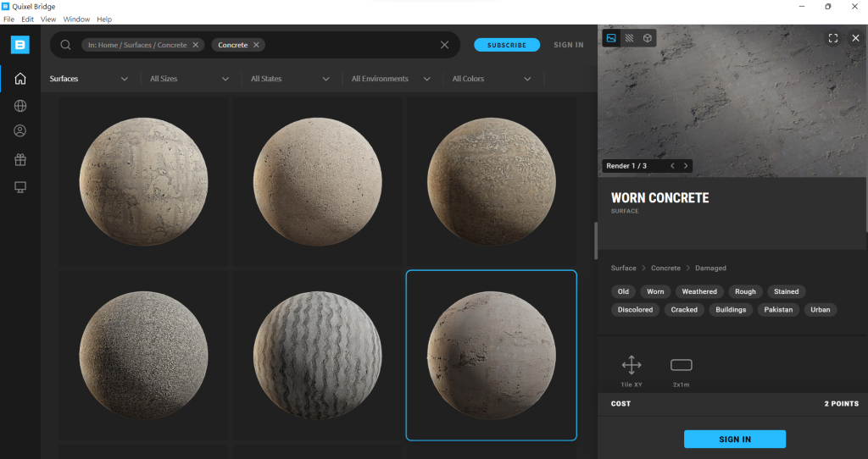This screenshot has width=868, height=459.
Task: Click the '2 POINTS' cost value
Action: pyautogui.click(x=842, y=404)
